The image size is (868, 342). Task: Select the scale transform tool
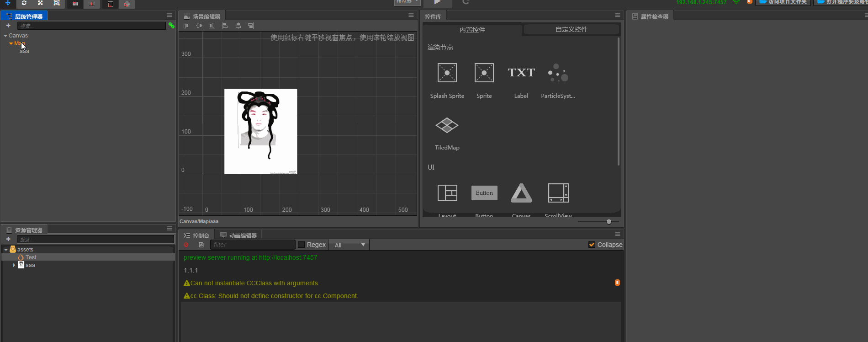(40, 3)
